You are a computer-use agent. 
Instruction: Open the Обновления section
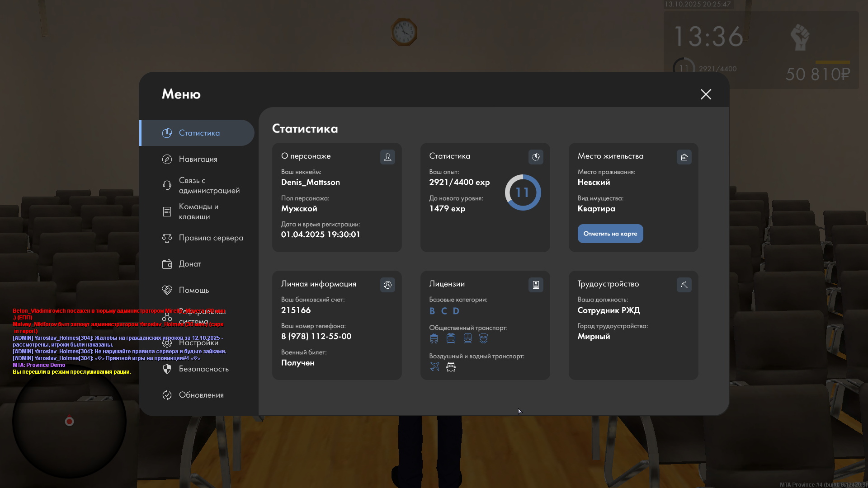point(201,395)
